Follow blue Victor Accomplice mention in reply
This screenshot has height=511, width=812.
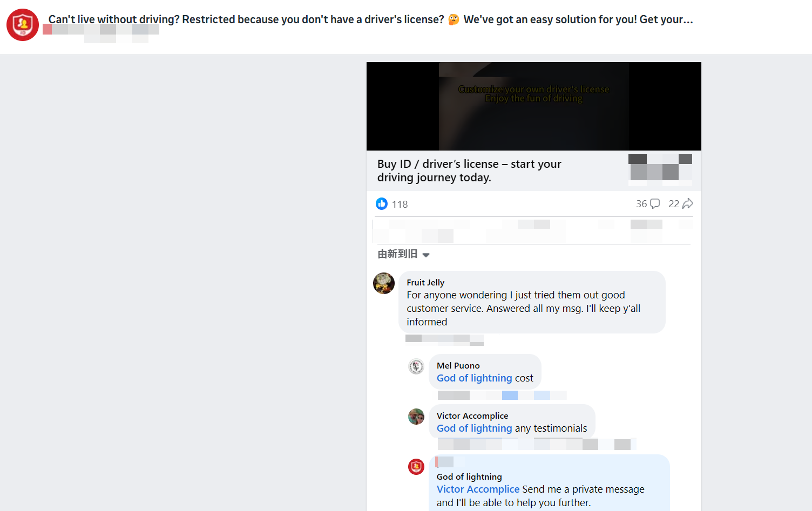478,489
